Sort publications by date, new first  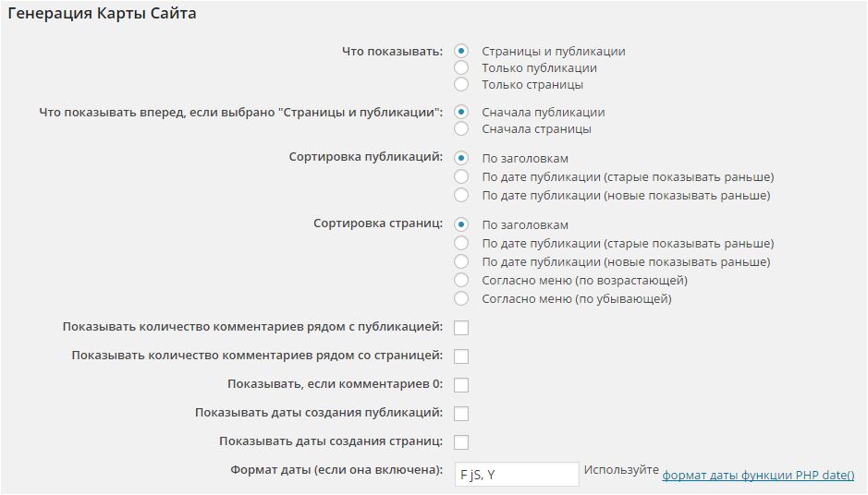pos(461,196)
